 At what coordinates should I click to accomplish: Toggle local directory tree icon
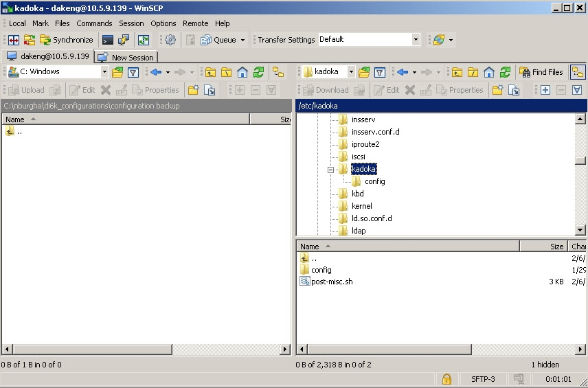[x=278, y=72]
